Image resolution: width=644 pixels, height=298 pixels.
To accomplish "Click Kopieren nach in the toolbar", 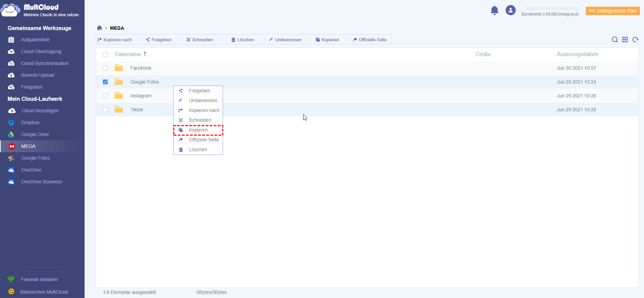I will coord(115,40).
